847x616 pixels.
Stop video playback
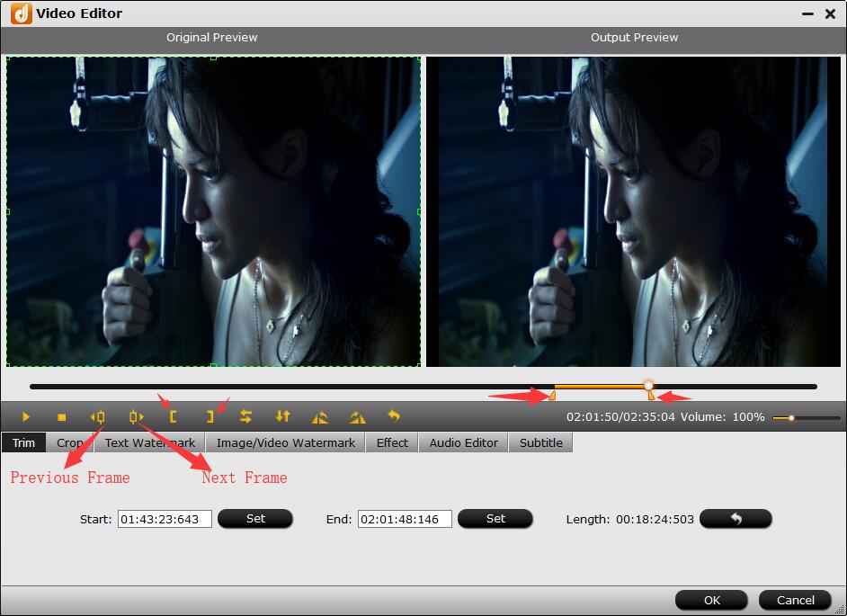tap(62, 417)
